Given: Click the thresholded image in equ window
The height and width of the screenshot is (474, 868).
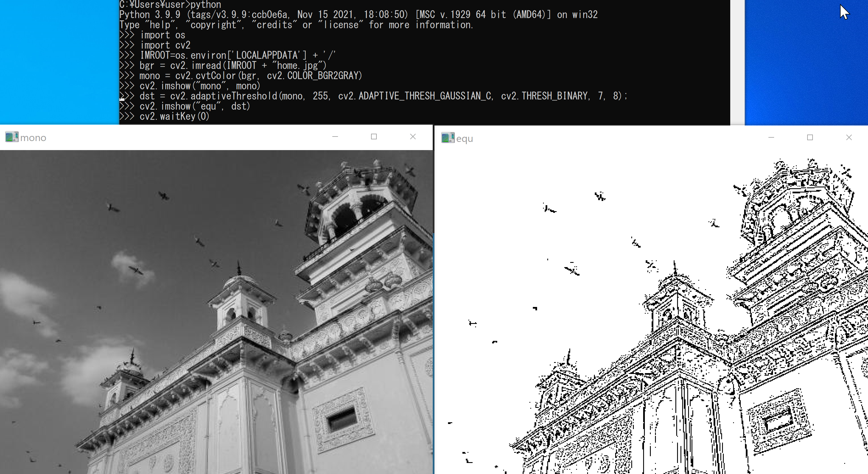Looking at the screenshot, I should tap(651, 312).
